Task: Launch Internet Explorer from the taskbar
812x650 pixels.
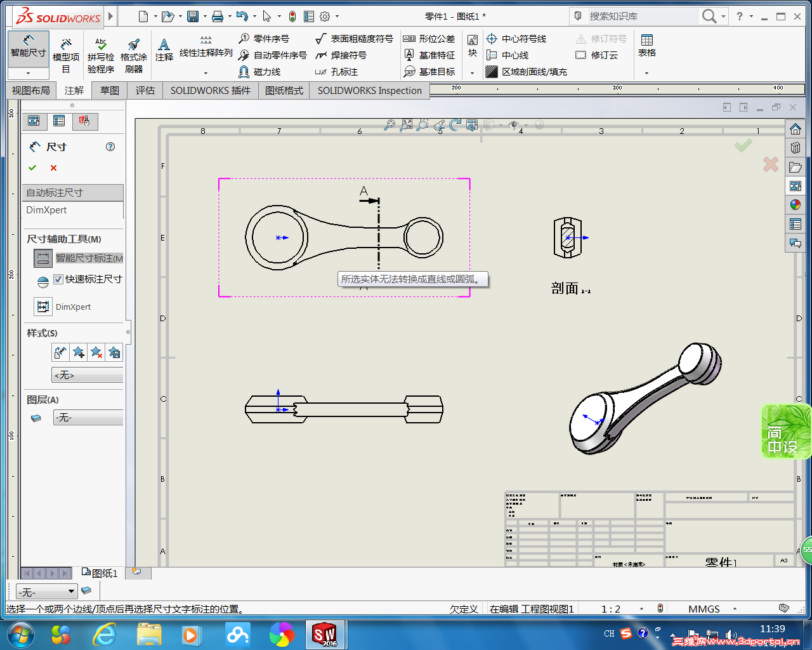Action: pyautogui.click(x=105, y=635)
